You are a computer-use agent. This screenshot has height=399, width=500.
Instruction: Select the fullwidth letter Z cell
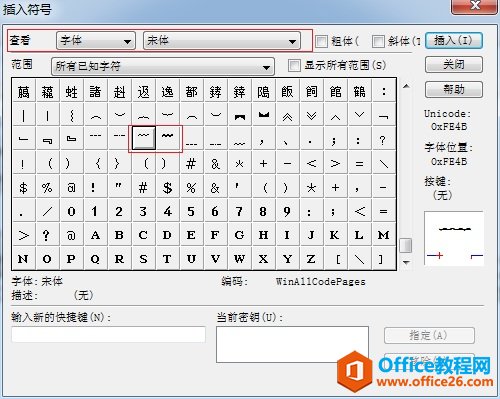pyautogui.click(x=312, y=258)
